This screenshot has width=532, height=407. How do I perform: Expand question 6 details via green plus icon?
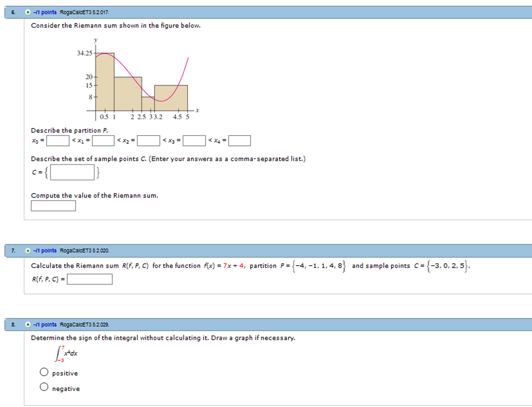pyautogui.click(x=27, y=12)
